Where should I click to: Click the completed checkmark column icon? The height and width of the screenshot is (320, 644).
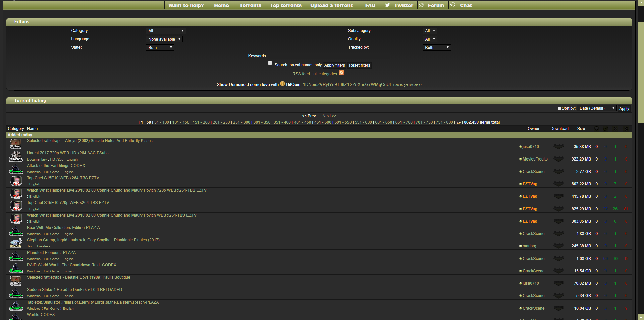point(606,129)
